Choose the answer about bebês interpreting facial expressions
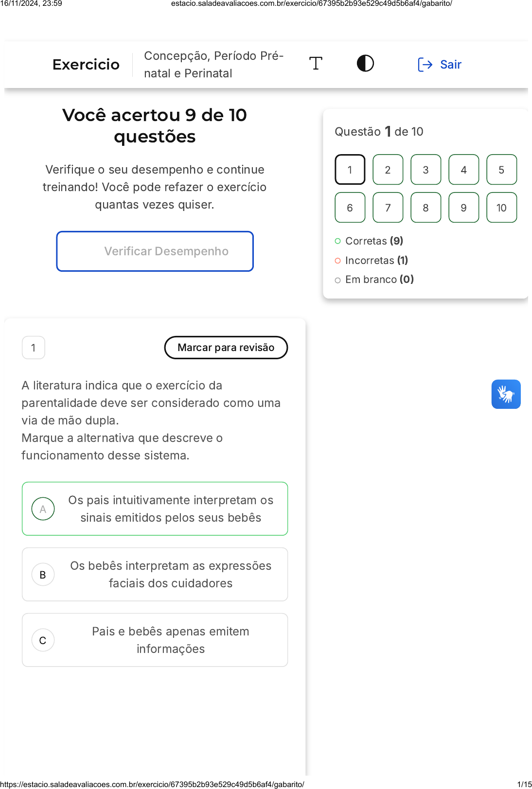Viewport: 532px width, 789px height. tap(171, 575)
